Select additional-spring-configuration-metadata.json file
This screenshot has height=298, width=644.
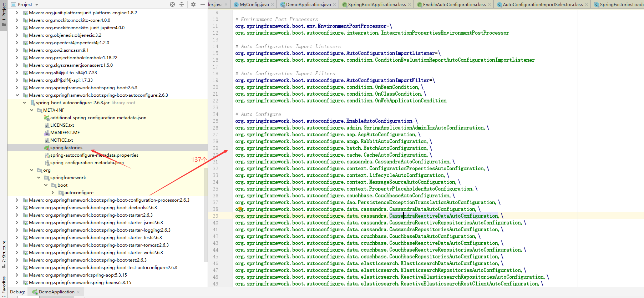98,117
